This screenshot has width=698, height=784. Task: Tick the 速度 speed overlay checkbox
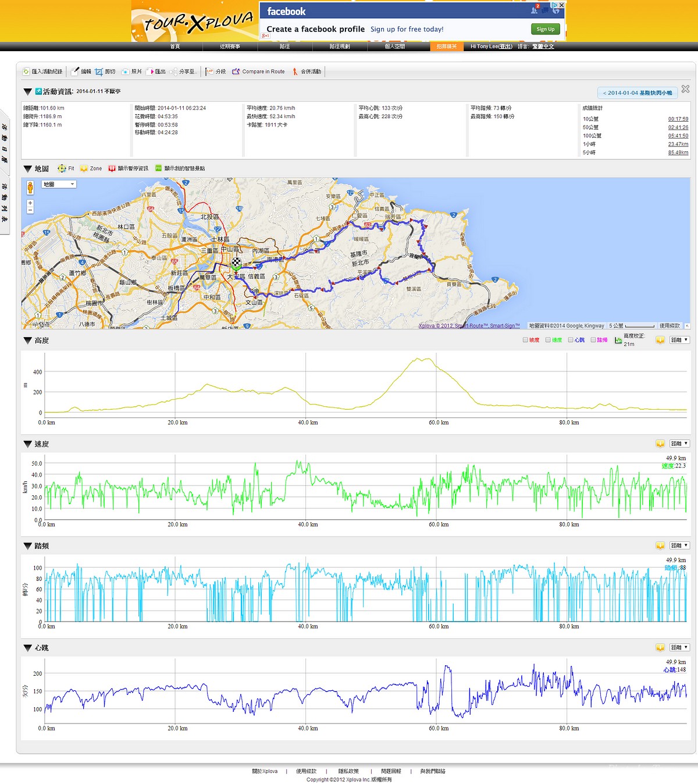(x=548, y=340)
